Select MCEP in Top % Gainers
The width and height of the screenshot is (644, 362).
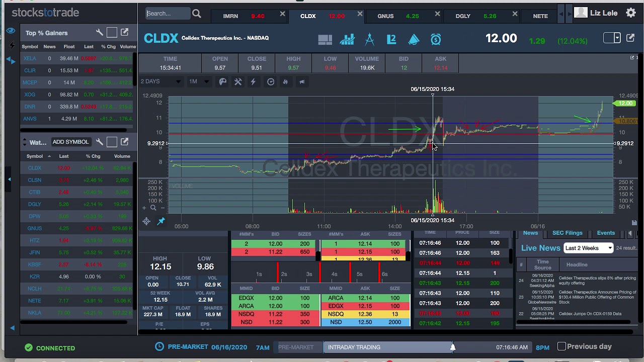click(30, 82)
